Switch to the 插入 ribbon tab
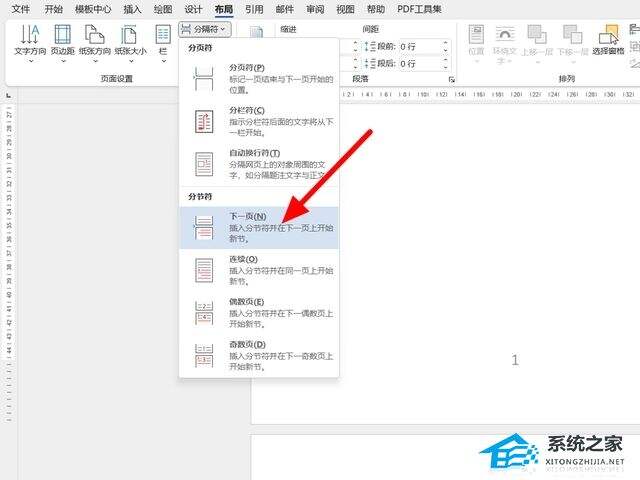Image resolution: width=640 pixels, height=480 pixels. pos(132,9)
